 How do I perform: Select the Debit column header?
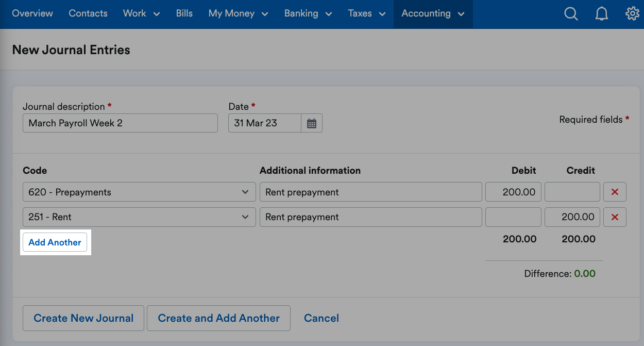[x=523, y=171]
